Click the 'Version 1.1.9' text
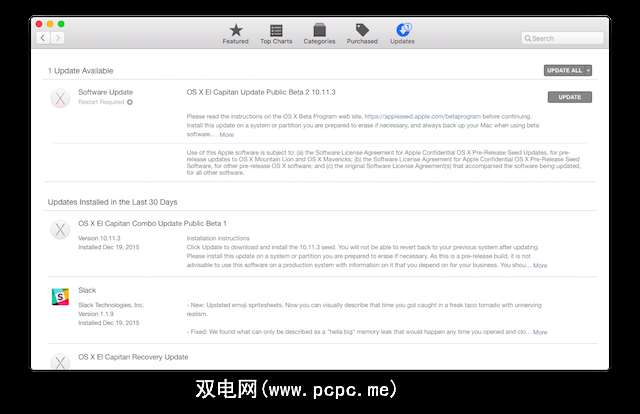The image size is (640, 414). (96, 314)
